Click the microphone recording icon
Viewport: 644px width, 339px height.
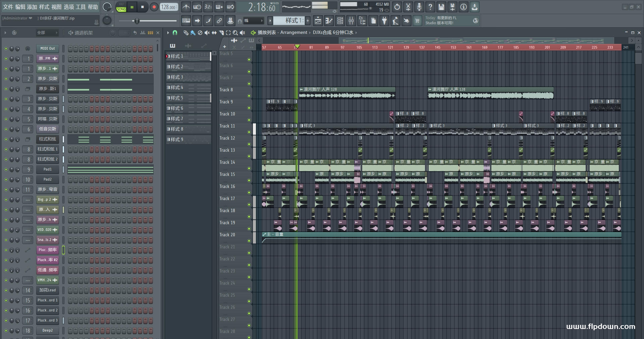click(419, 7)
